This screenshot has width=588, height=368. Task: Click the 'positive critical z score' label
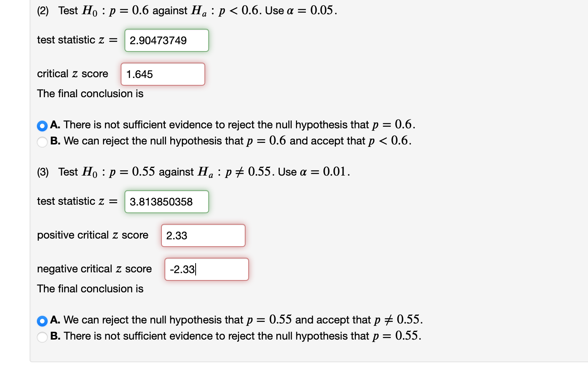[x=93, y=235]
